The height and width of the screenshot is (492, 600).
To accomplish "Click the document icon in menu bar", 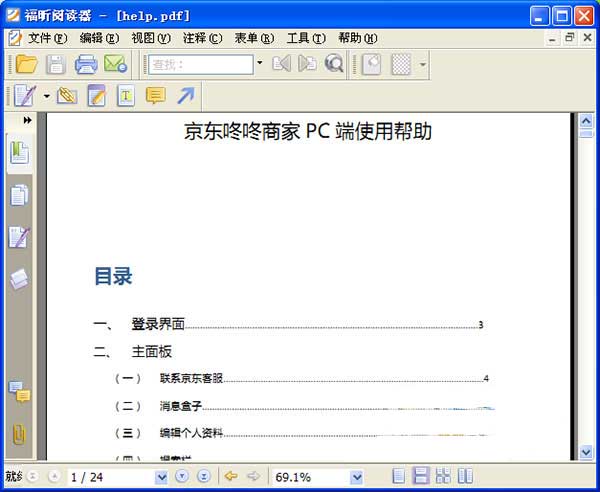I will click(x=15, y=38).
